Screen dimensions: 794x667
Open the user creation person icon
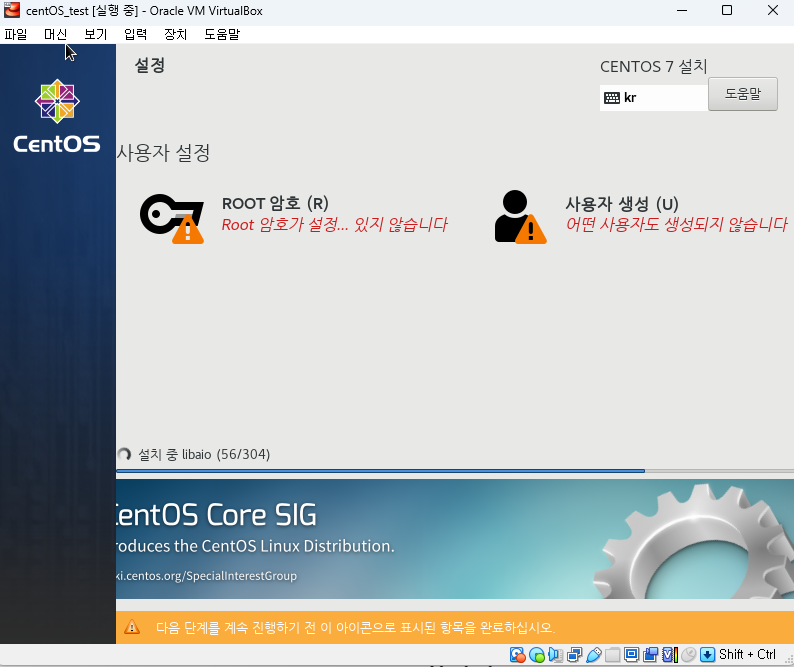(520, 217)
